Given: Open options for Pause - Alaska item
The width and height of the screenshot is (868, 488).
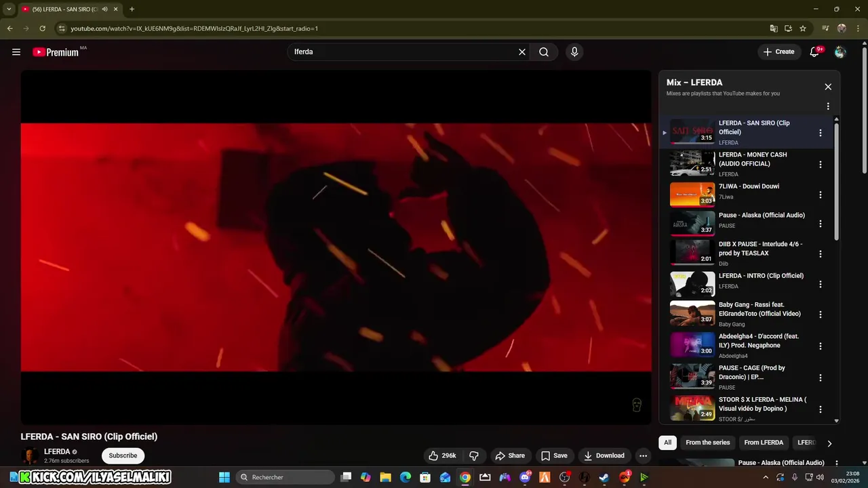Looking at the screenshot, I should pyautogui.click(x=821, y=224).
